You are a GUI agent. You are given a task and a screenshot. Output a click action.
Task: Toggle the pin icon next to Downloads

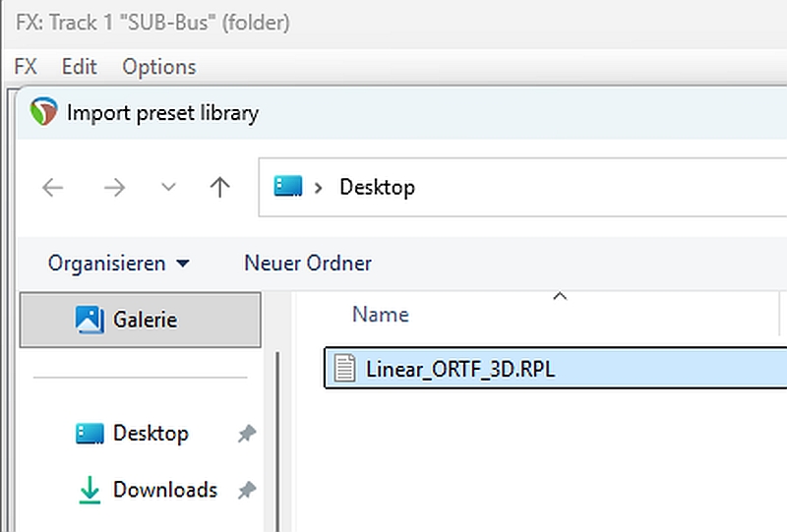pos(247,490)
